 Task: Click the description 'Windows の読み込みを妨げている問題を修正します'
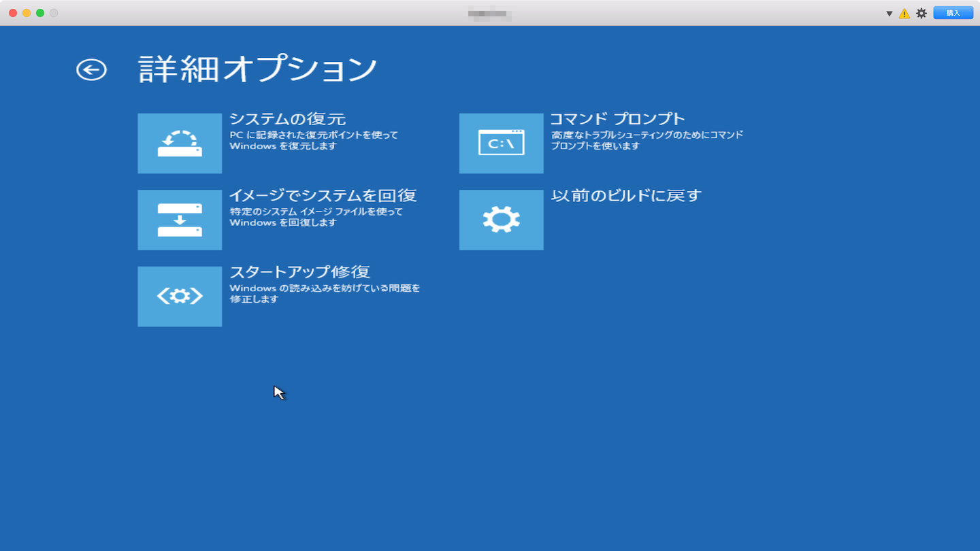[x=325, y=294]
